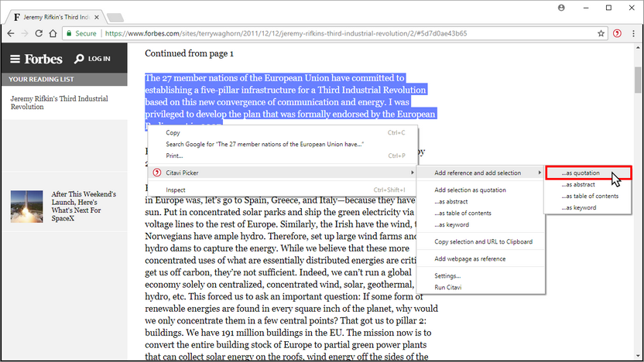Select ...as table of contents in Citavi menu
This screenshot has width=644, height=362.
pyautogui.click(x=481, y=213)
